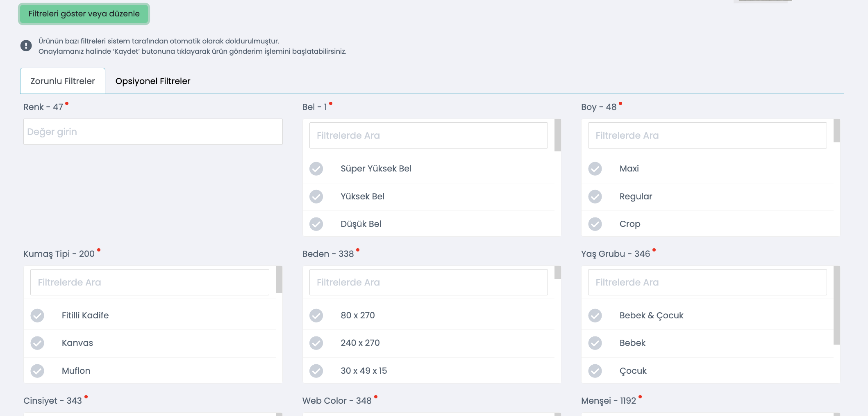Image resolution: width=868 pixels, height=416 pixels.
Task: Check the Düşük Bel option
Action: 316,224
